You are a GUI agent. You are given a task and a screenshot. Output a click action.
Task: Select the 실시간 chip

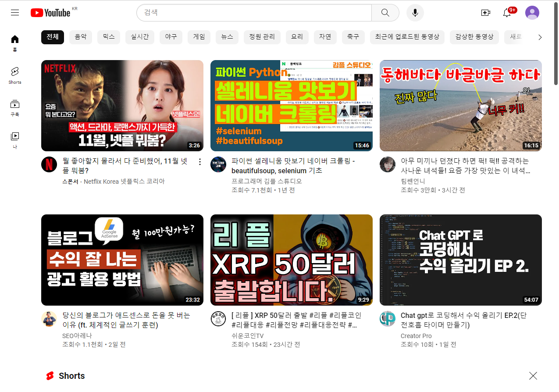click(x=140, y=37)
